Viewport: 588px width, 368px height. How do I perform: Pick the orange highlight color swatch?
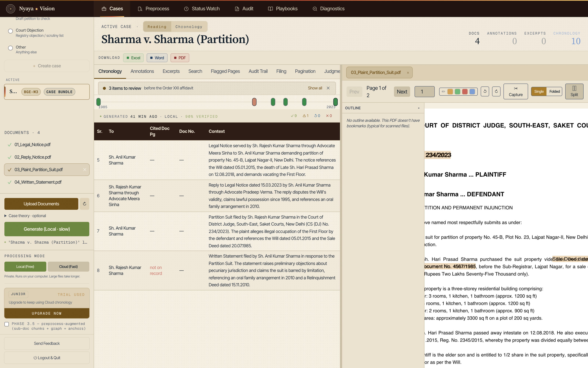(450, 91)
